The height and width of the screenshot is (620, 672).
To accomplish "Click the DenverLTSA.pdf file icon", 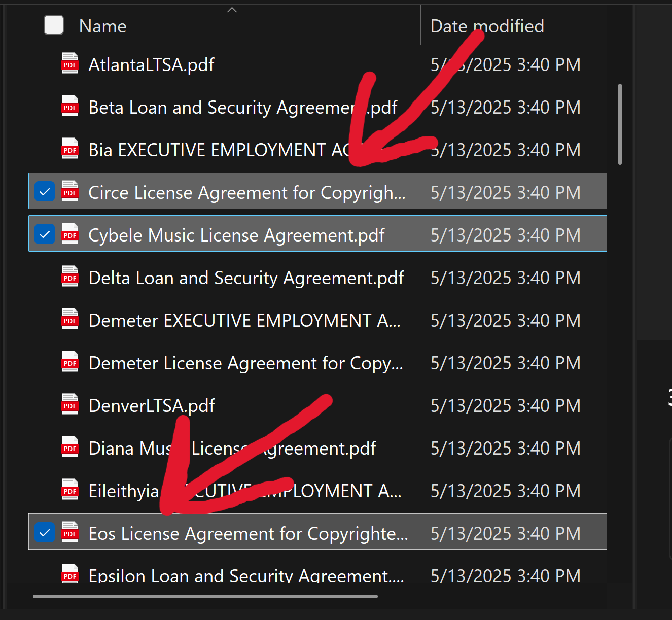I will 70,405.
